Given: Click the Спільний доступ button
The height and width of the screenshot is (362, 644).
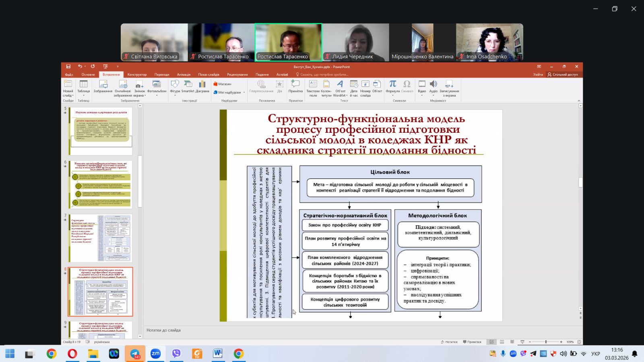Looking at the screenshot, I should (x=562, y=74).
